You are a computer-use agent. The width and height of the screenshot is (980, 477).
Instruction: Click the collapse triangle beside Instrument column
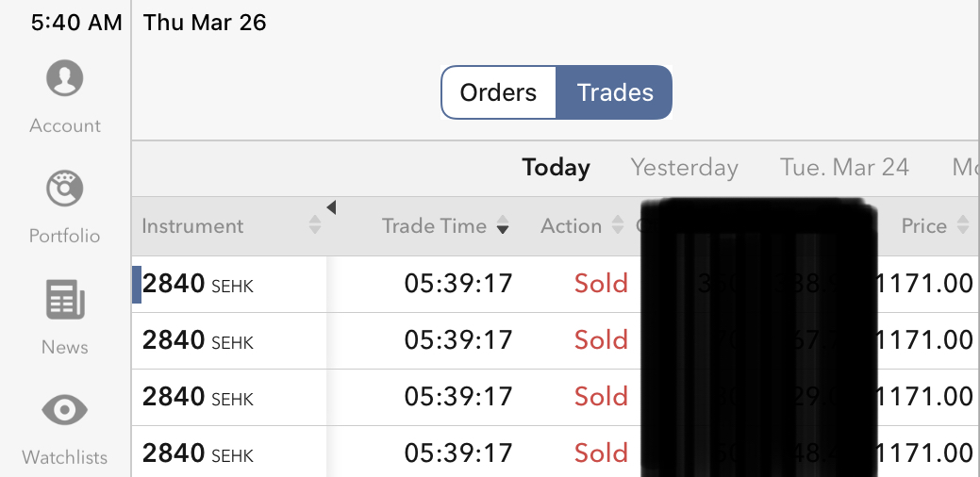(331, 207)
